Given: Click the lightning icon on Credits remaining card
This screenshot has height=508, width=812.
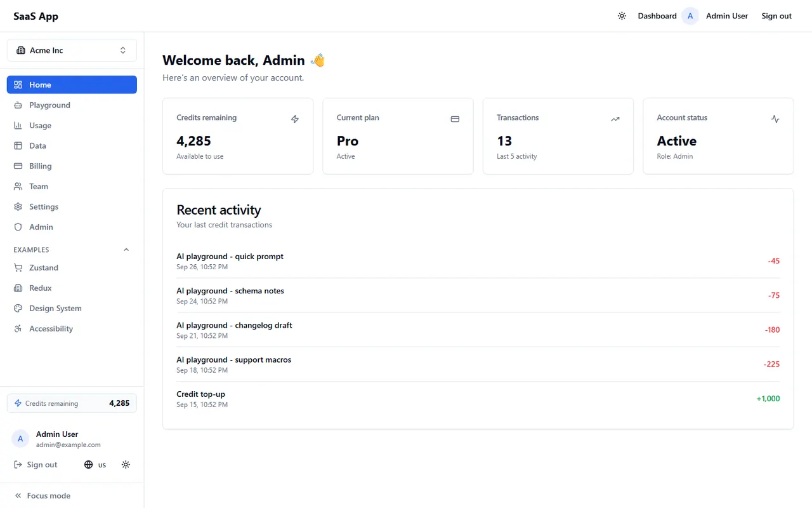Looking at the screenshot, I should (x=295, y=119).
